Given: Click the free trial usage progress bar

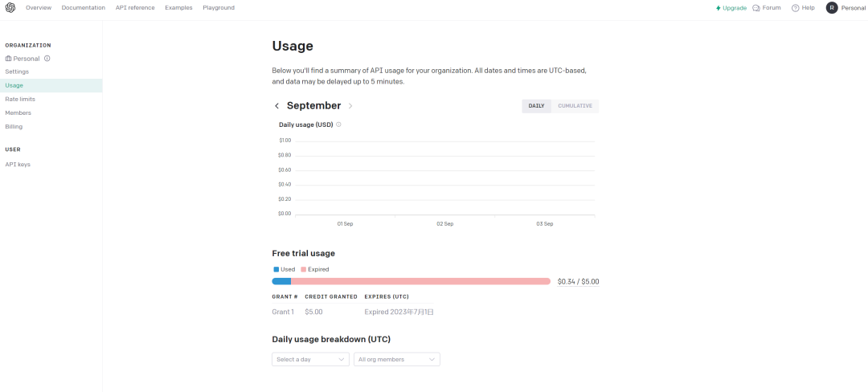Looking at the screenshot, I should [411, 281].
